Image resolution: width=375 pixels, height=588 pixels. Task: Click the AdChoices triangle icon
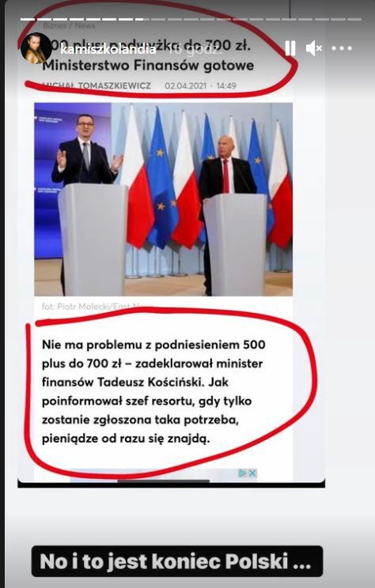click(243, 473)
